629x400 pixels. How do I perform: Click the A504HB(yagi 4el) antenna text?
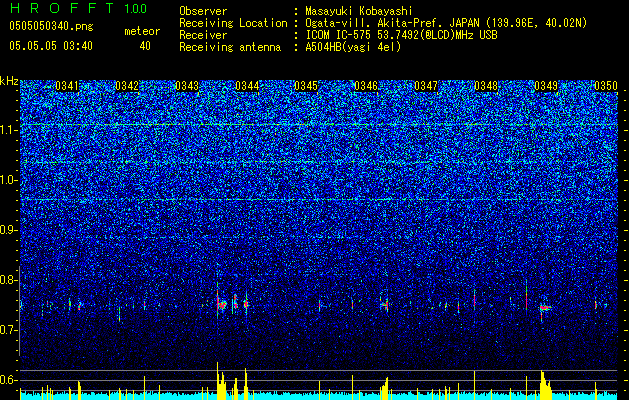click(353, 47)
